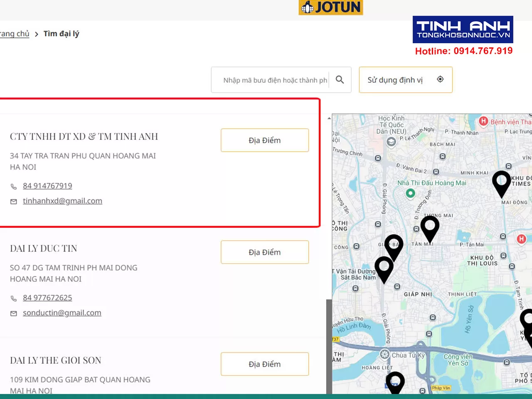Click email tinhanhxd@gmail.com
This screenshot has width=532, height=399.
(x=62, y=201)
